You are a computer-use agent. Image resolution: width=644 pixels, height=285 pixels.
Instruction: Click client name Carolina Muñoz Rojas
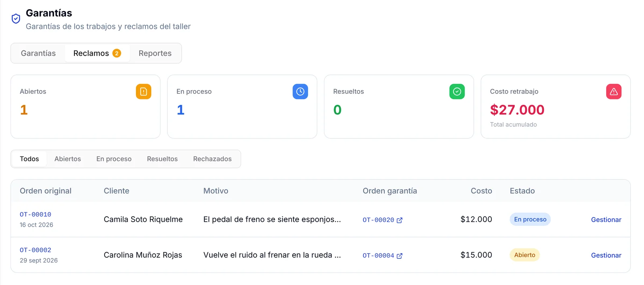click(x=143, y=255)
